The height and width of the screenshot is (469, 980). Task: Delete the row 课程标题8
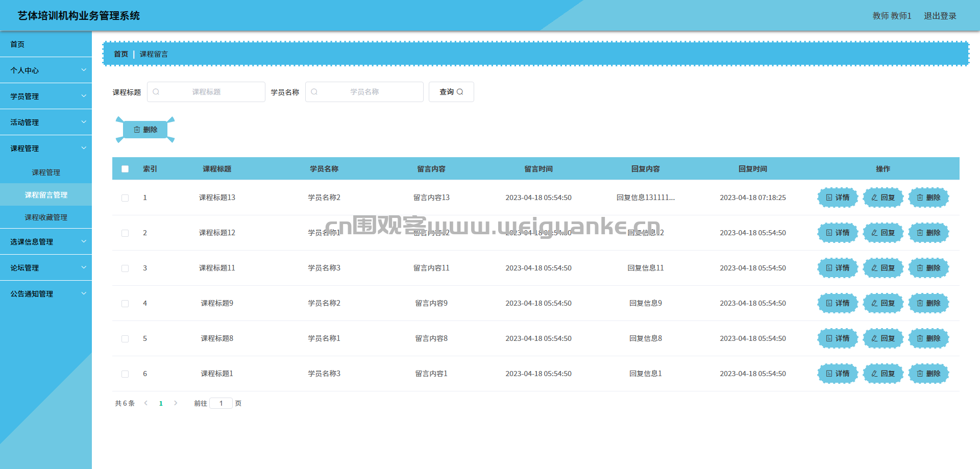[928, 338]
